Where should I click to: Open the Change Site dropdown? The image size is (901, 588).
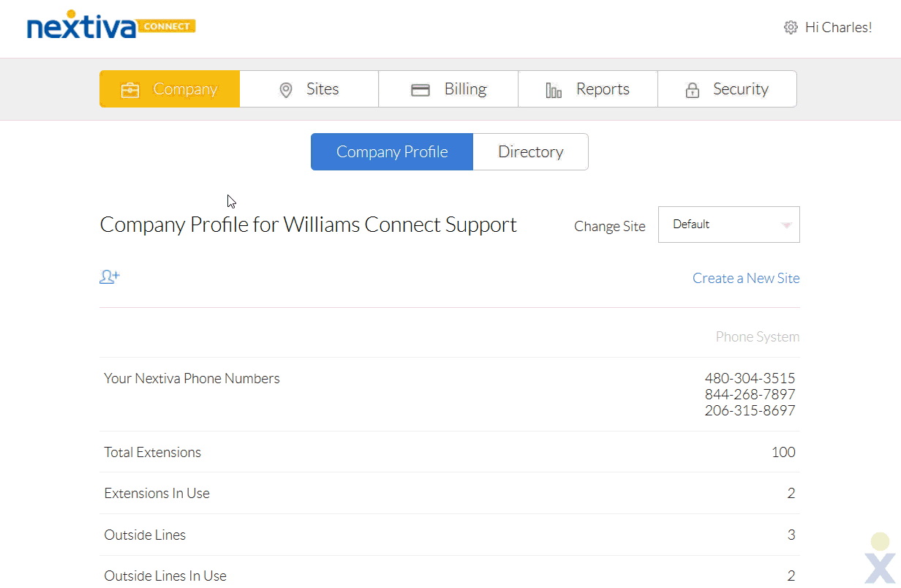(x=728, y=225)
